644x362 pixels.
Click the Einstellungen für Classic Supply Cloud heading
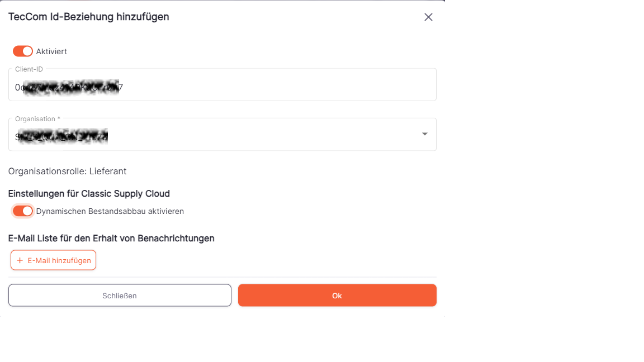tap(89, 193)
